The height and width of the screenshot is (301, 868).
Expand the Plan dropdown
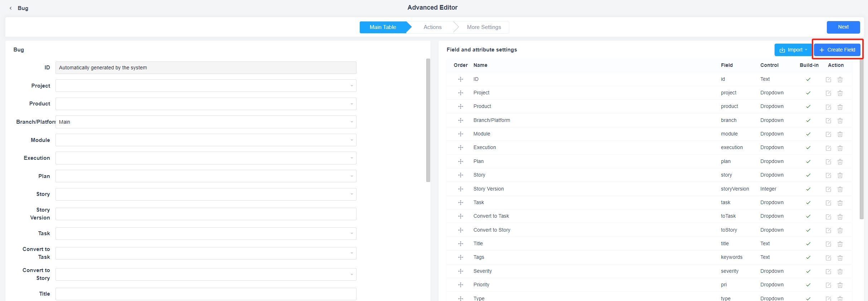(x=206, y=176)
